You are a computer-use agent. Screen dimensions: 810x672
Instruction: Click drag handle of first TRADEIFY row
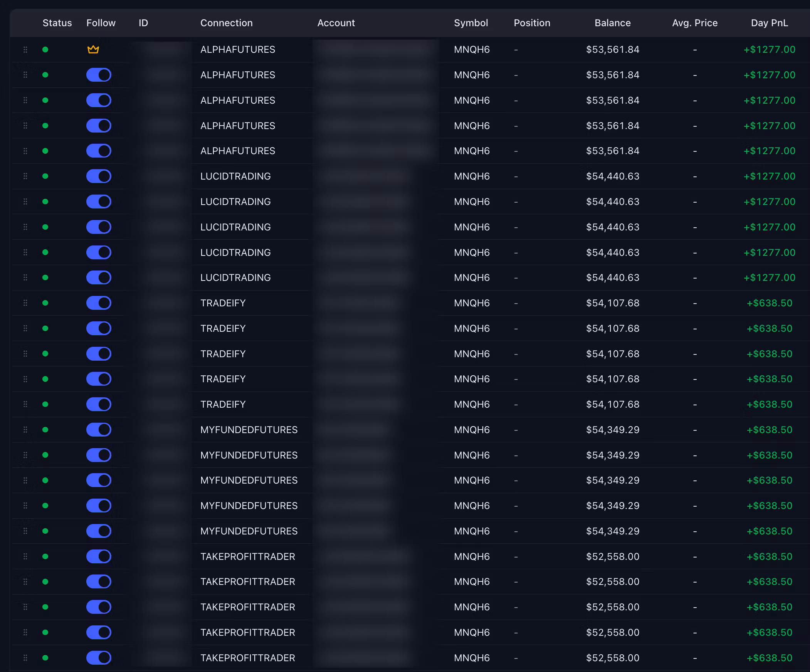pos(25,303)
